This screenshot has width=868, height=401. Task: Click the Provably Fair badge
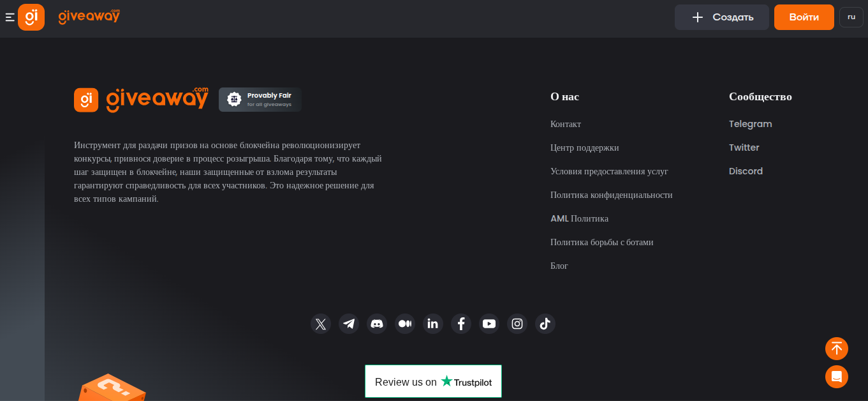pyautogui.click(x=260, y=100)
